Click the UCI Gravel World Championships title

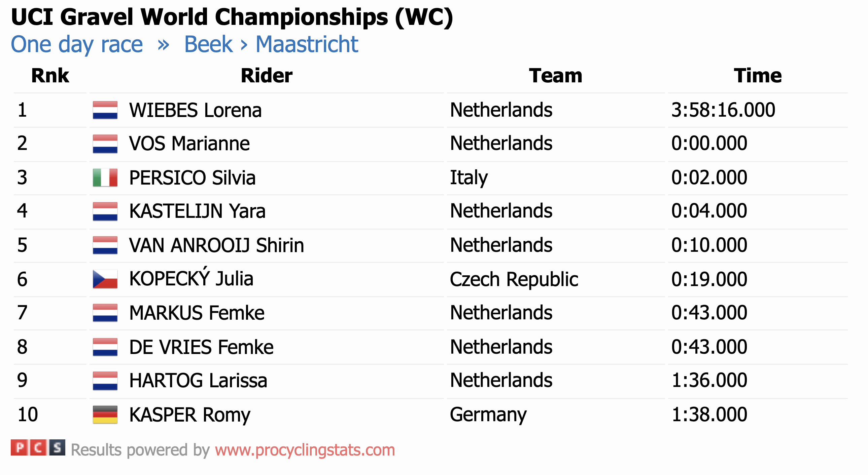[x=232, y=17]
